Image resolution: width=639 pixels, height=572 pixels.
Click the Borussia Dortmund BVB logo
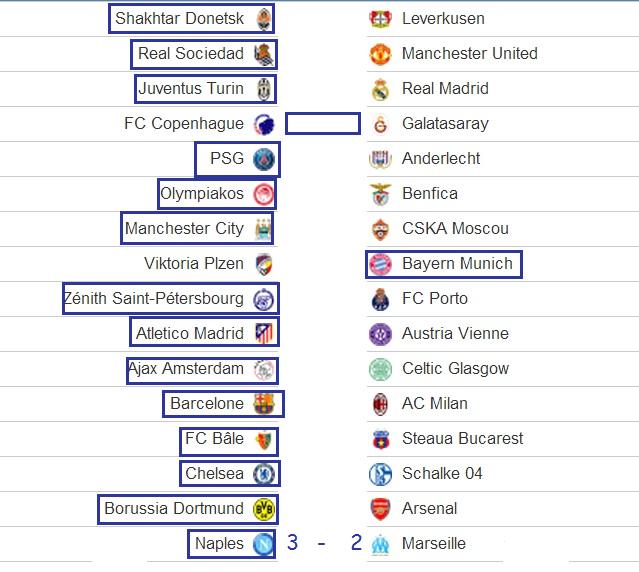(x=264, y=509)
